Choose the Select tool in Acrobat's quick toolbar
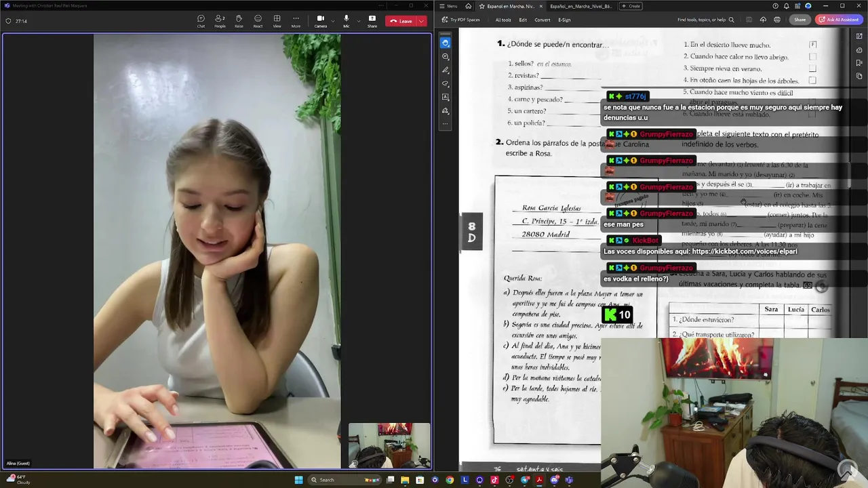 (x=445, y=43)
